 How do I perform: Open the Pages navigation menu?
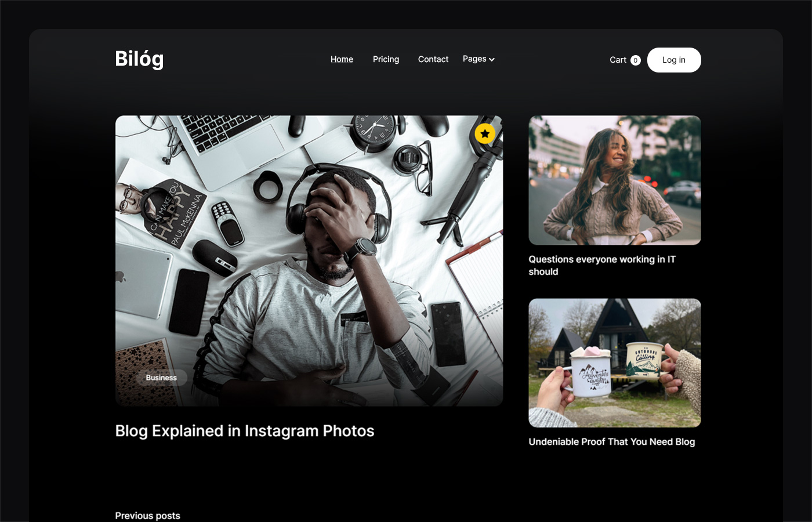click(x=474, y=59)
